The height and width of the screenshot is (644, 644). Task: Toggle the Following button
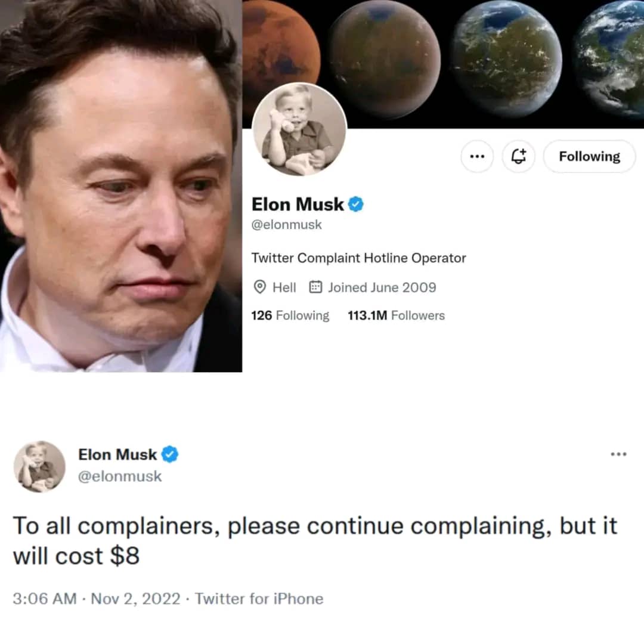(589, 156)
